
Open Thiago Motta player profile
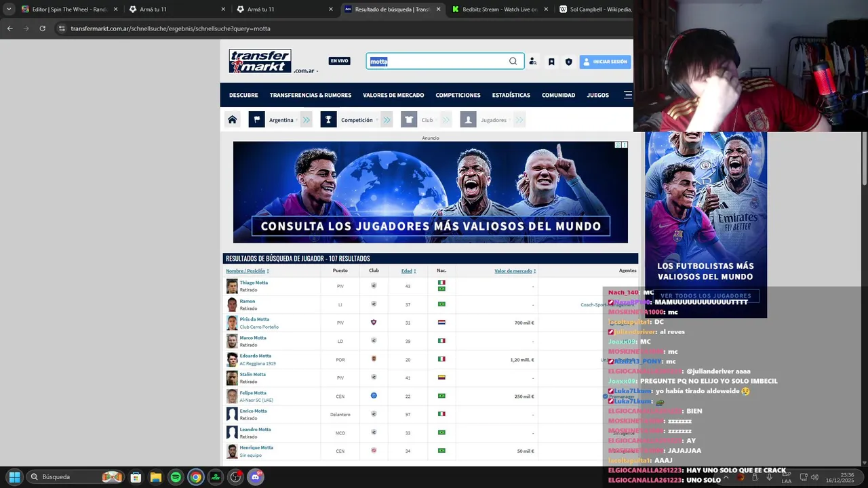(254, 283)
